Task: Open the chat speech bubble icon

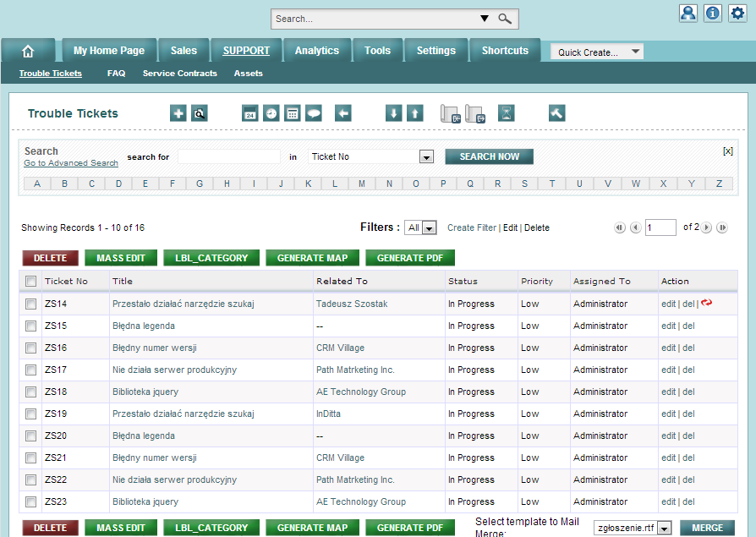Action: pos(314,113)
